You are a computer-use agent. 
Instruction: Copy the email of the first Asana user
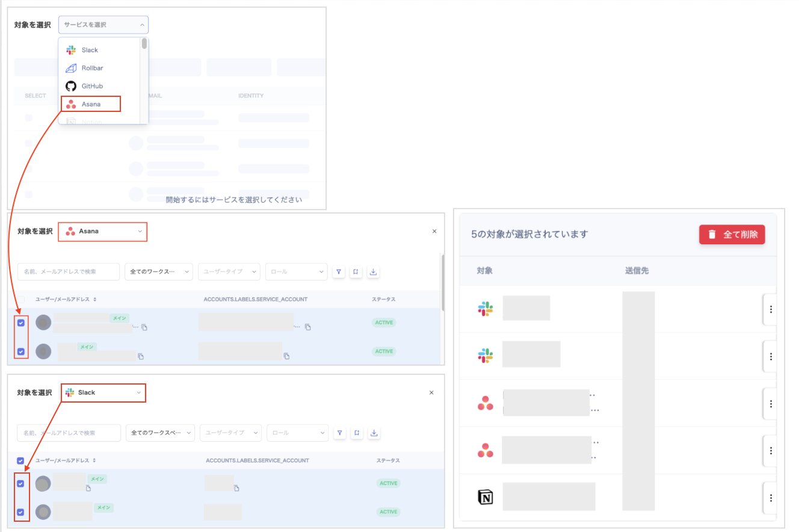tap(144, 327)
